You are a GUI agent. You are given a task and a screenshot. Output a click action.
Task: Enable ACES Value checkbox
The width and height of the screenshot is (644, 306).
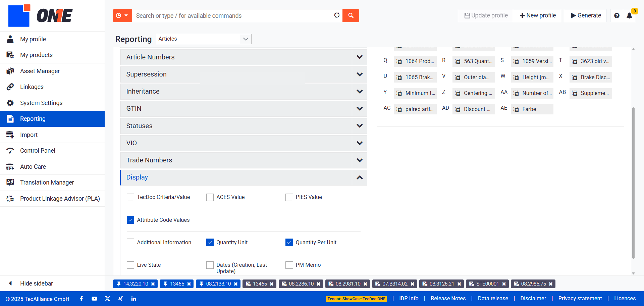tap(210, 197)
